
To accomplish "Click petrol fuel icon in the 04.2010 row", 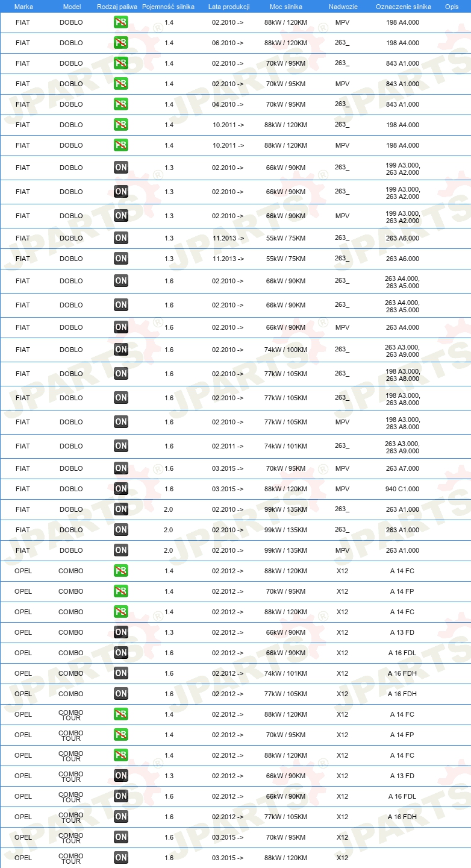I will (120, 104).
